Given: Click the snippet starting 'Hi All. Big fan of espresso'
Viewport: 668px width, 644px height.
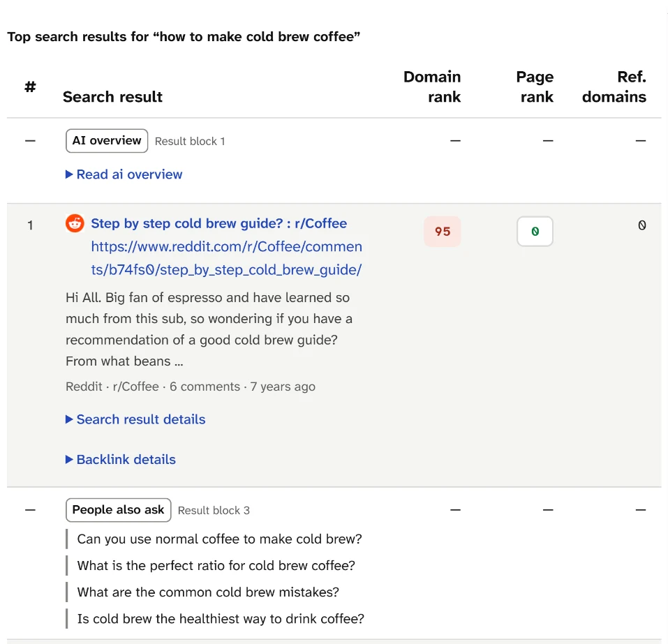Looking at the screenshot, I should pyautogui.click(x=209, y=329).
